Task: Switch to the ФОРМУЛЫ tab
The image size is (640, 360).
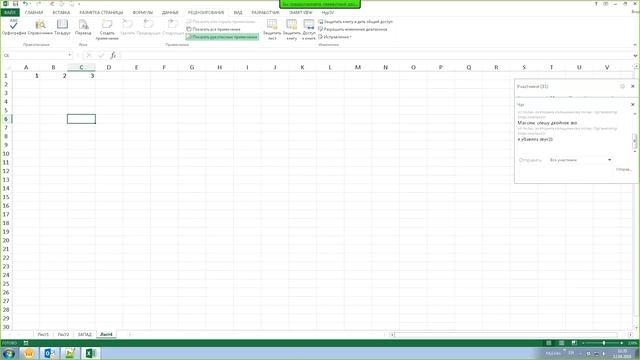Action: [x=143, y=13]
